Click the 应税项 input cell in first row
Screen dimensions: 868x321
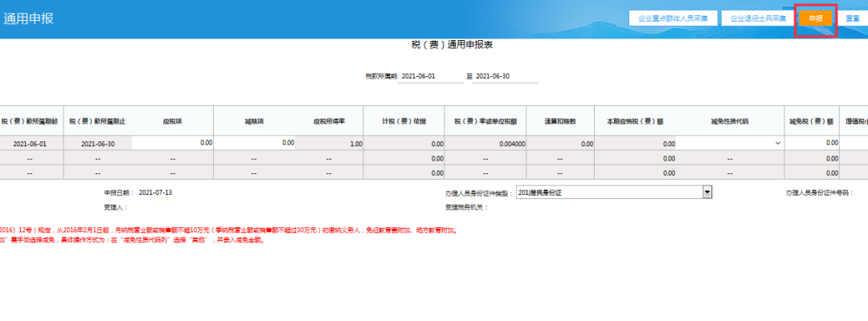coord(172,143)
